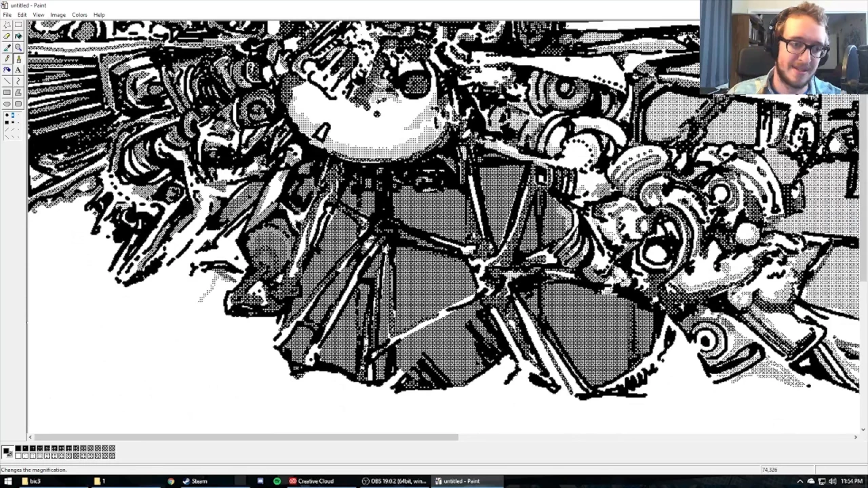Open the OneDrive tray icon
The width and height of the screenshot is (868, 488).
point(810,481)
